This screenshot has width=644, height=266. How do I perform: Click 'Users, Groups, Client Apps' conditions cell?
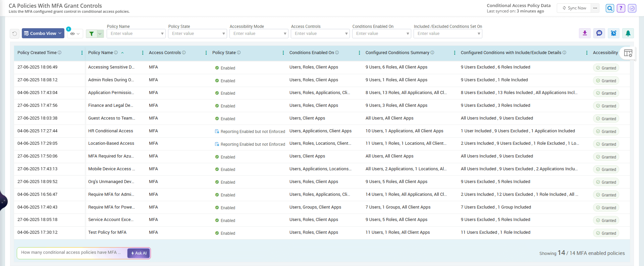click(315, 207)
